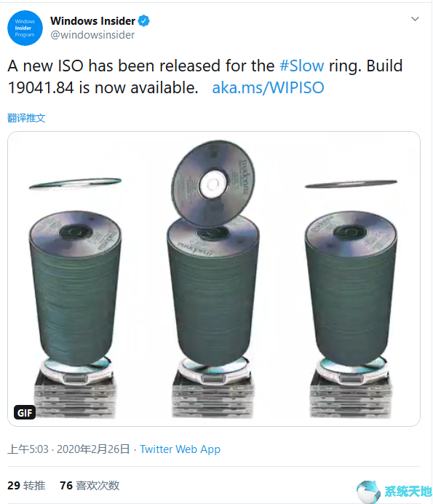Click 翻译推文 to translate the tweet
The width and height of the screenshot is (433, 504).
pos(26,118)
